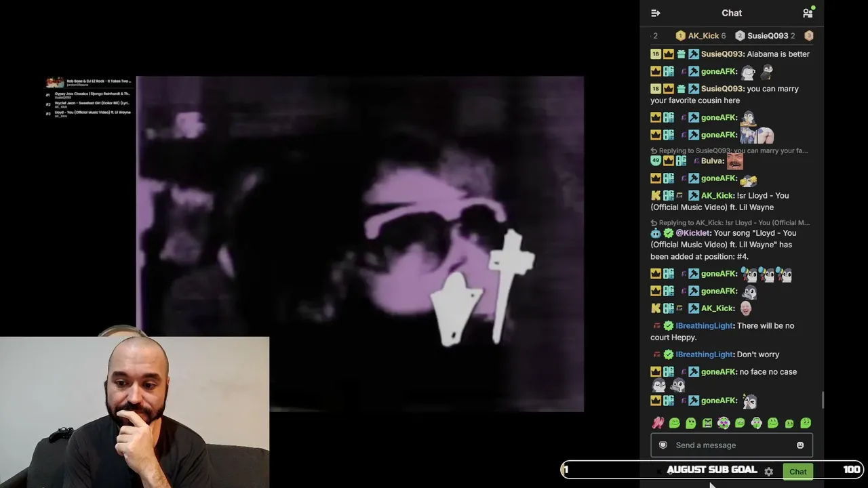Click the 'Alabama is better' message text

tap(778, 54)
